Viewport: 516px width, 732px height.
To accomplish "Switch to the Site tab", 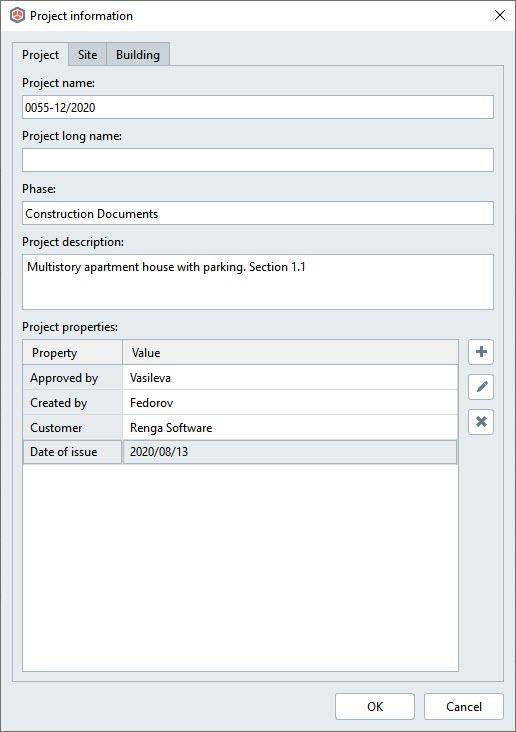I will tap(87, 55).
